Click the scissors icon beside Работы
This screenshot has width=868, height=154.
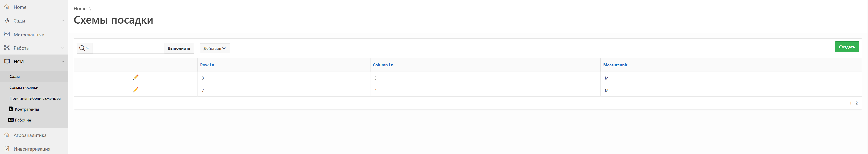[x=7, y=48]
